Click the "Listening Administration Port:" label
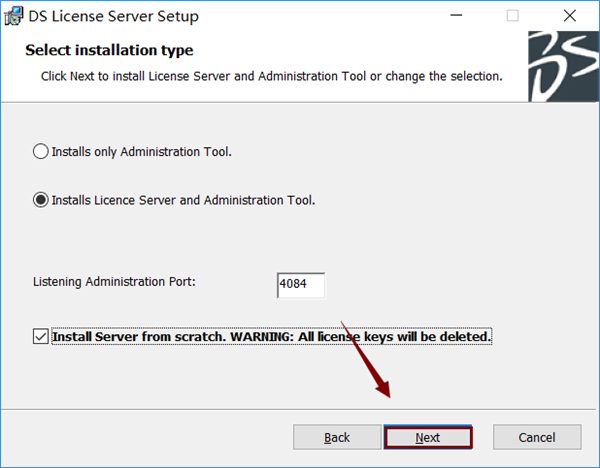Viewport: 600px width, 468px height. (x=114, y=282)
